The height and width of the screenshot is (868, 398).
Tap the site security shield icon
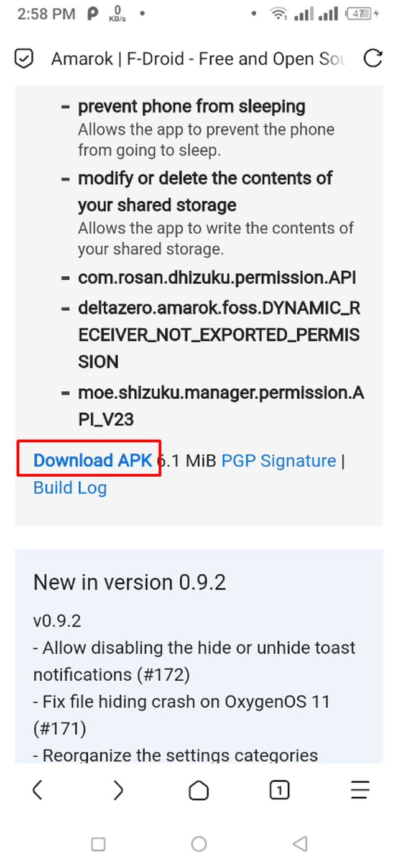click(24, 59)
